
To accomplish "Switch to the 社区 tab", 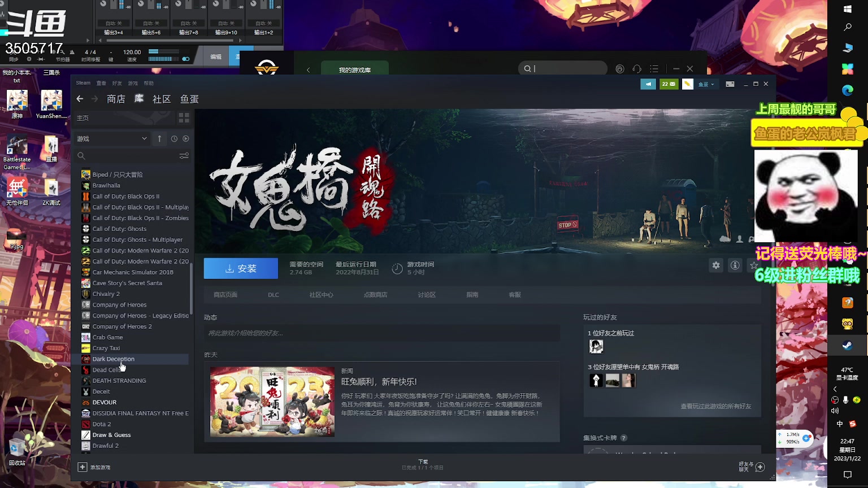I will coord(161,99).
